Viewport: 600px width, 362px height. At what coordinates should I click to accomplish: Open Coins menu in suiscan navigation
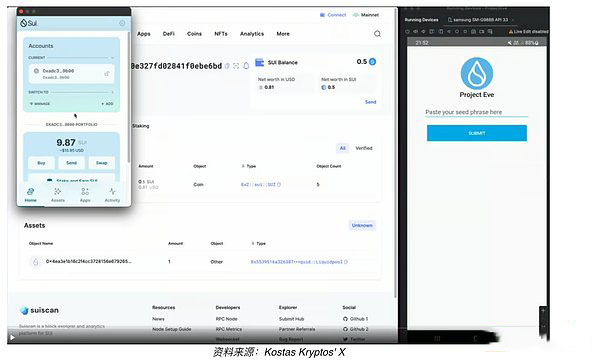[194, 34]
